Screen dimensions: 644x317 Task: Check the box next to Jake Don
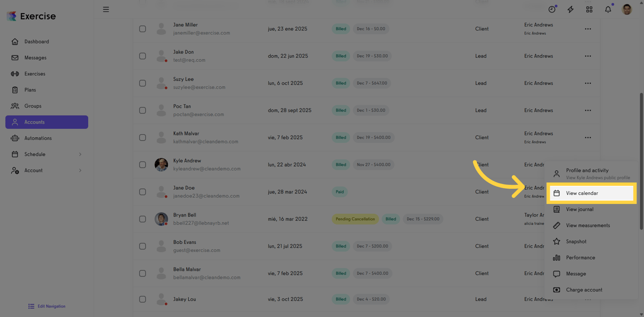coord(142,56)
